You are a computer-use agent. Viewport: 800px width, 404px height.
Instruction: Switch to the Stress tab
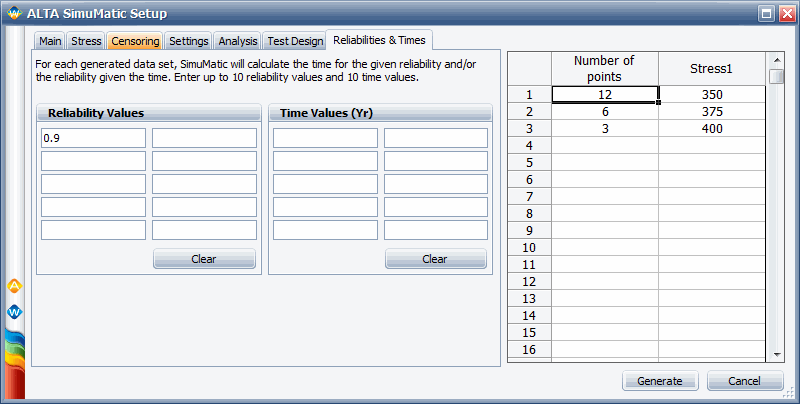coord(86,41)
